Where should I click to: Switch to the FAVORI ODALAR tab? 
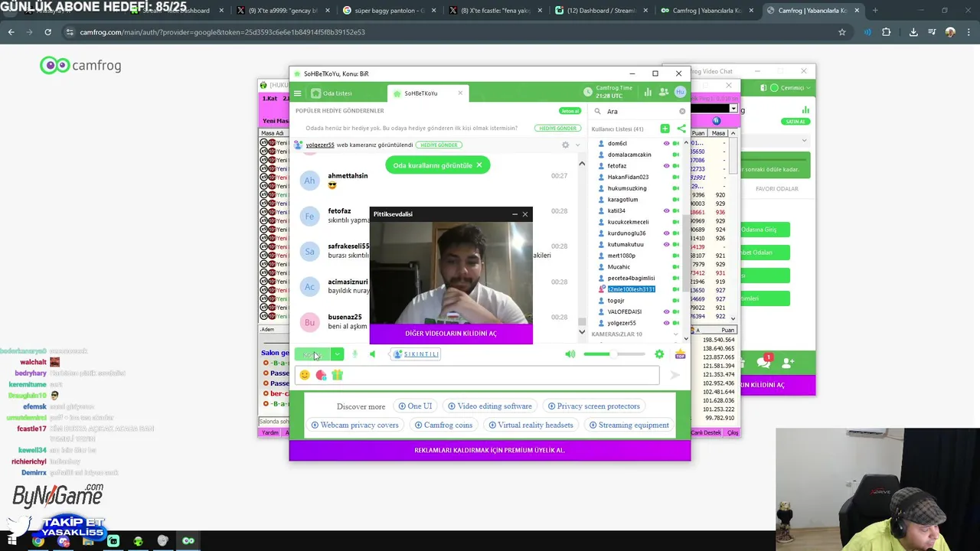coord(777,189)
